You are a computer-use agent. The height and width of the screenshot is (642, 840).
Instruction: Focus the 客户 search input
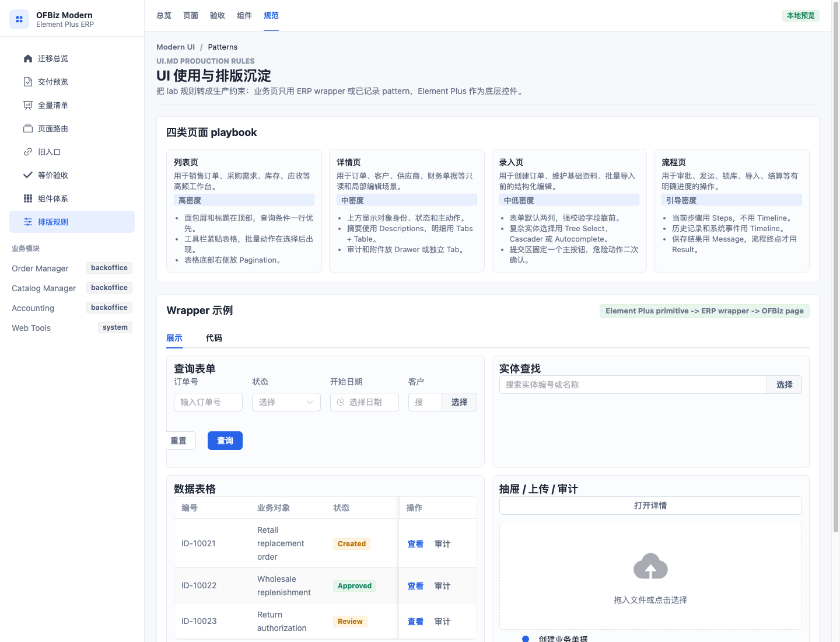pyautogui.click(x=425, y=402)
